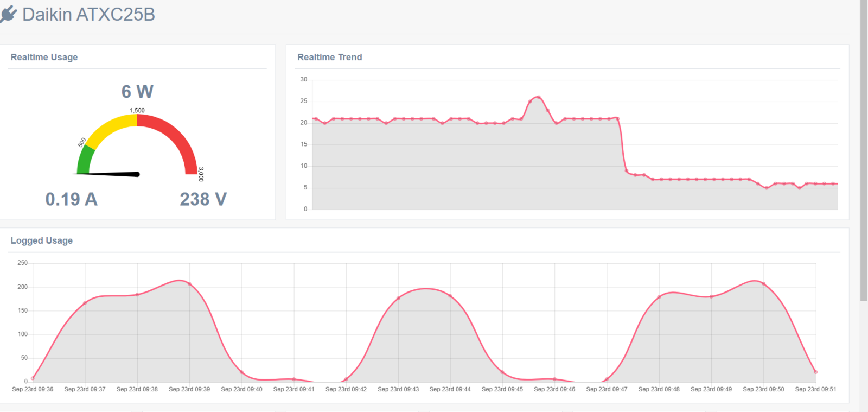Click the first data point in Realtime Trend
Viewport: 868px width, 412px height.
(x=316, y=118)
